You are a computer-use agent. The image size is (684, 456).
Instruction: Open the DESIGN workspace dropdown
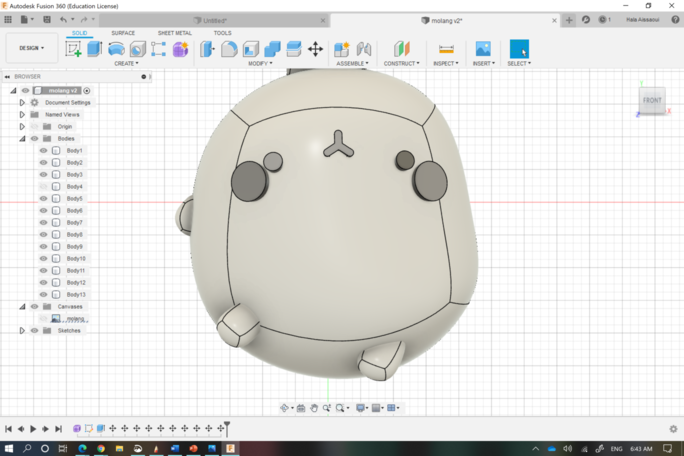(x=31, y=48)
